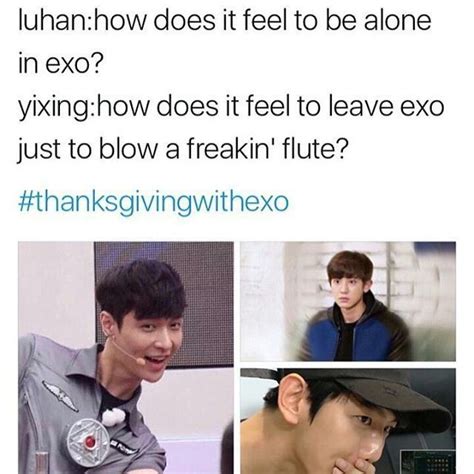Click the white fluffy clip-on microphone

point(113,416)
